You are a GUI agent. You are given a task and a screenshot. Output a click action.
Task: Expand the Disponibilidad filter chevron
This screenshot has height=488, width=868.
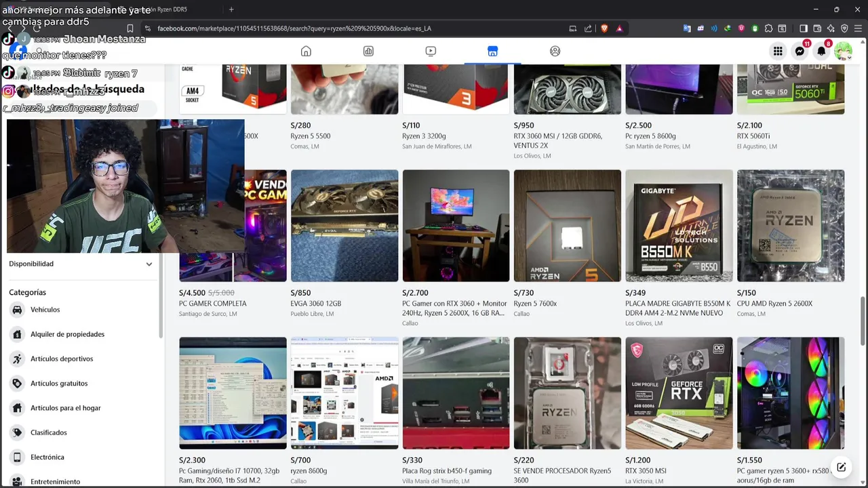point(149,264)
